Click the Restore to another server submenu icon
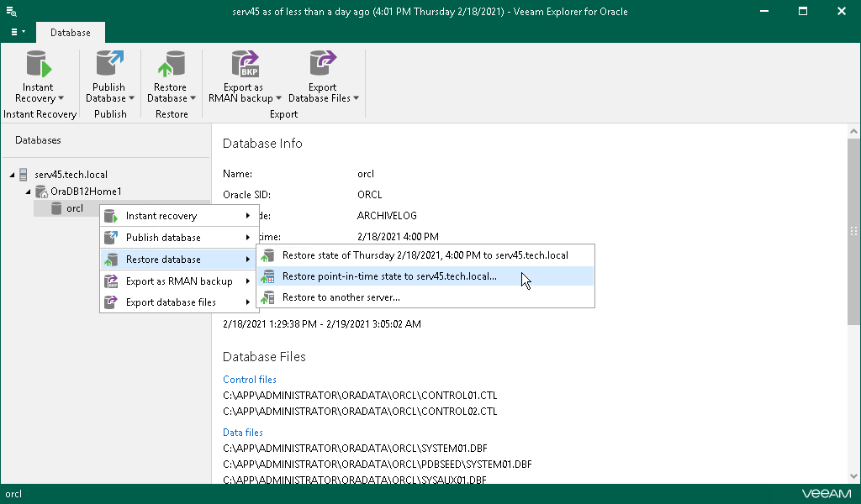Image resolution: width=861 pixels, height=504 pixels. (267, 297)
